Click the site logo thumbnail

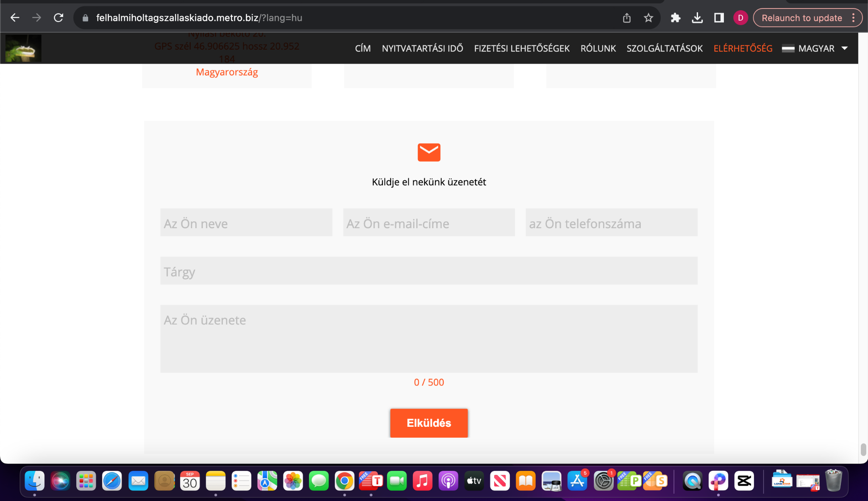[23, 48]
